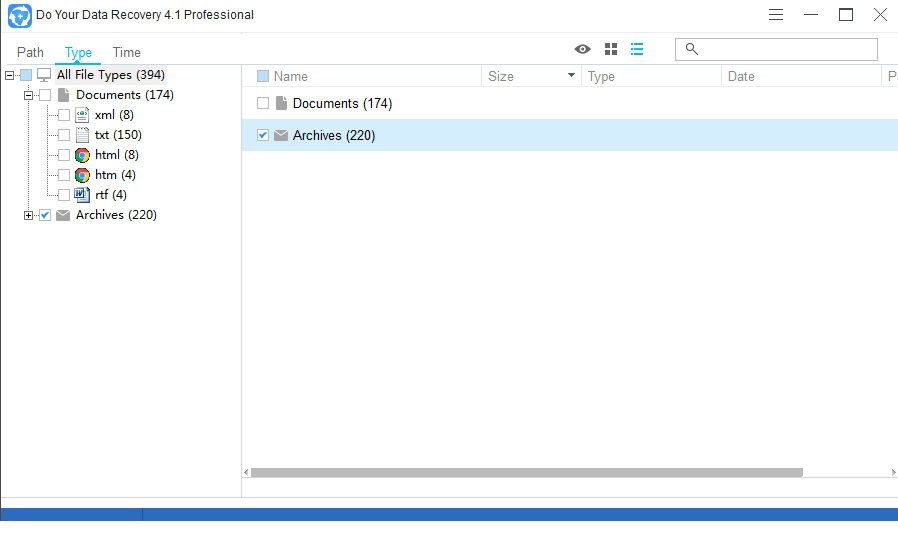898x541 pixels.
Task: Select Documents (174) label in tree
Action: (x=125, y=95)
